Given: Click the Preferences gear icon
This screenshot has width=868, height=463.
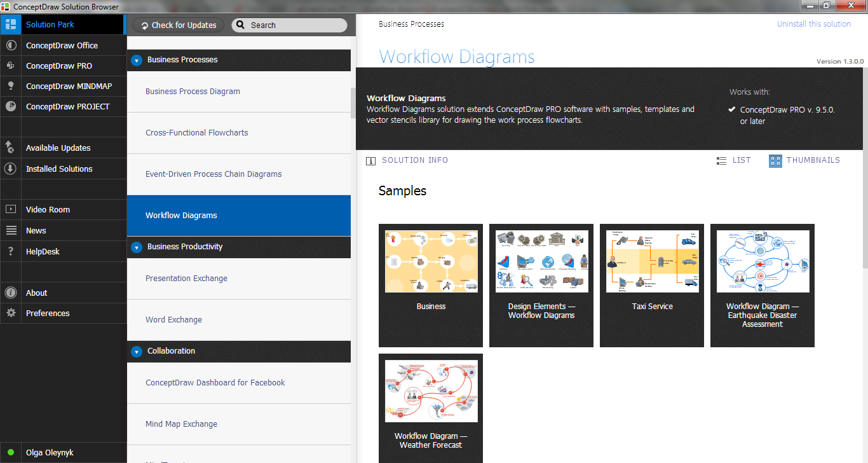Looking at the screenshot, I should pos(10,313).
